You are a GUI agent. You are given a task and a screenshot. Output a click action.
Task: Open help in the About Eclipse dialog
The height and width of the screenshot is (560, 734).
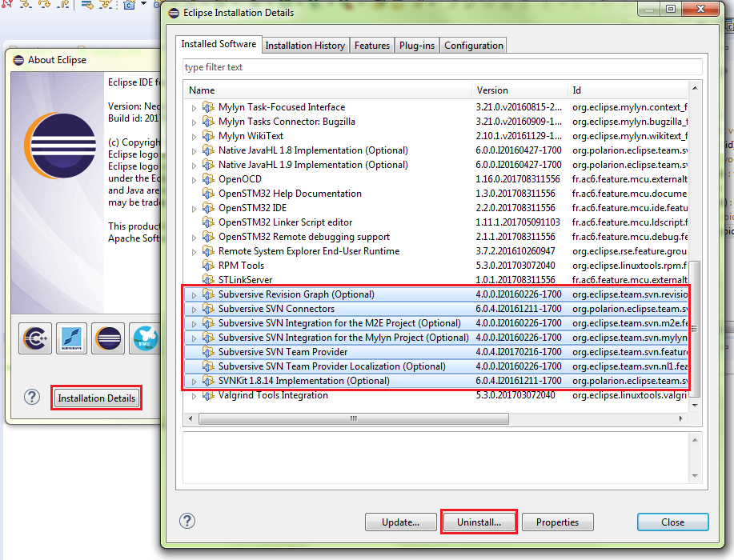[x=32, y=398]
